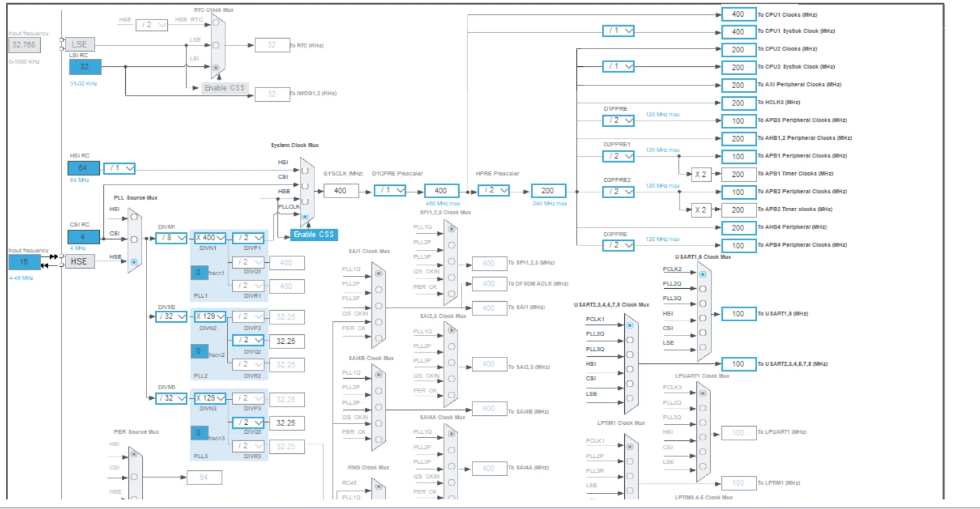The height and width of the screenshot is (509, 980).
Task: Click the blue Enable CSS button
Action: [314, 234]
